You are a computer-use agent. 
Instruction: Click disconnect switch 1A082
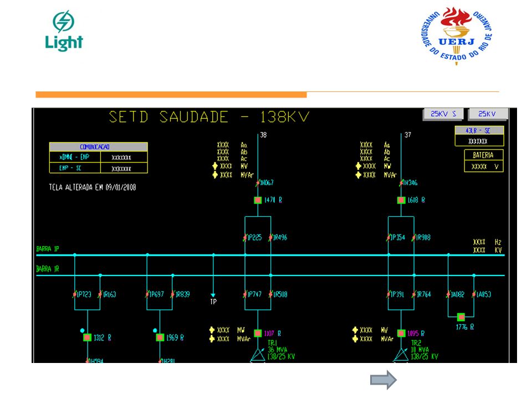click(448, 294)
